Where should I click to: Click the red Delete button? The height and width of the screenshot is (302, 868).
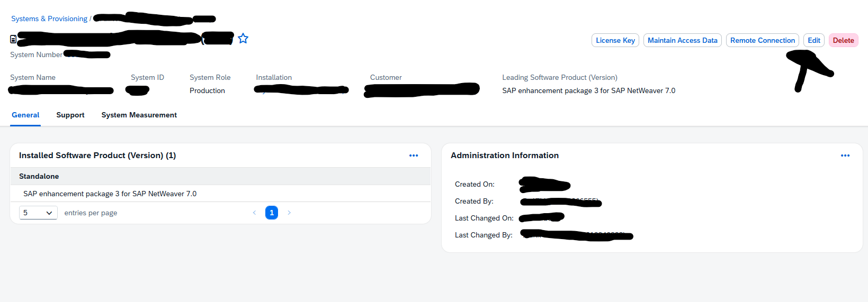coord(843,40)
